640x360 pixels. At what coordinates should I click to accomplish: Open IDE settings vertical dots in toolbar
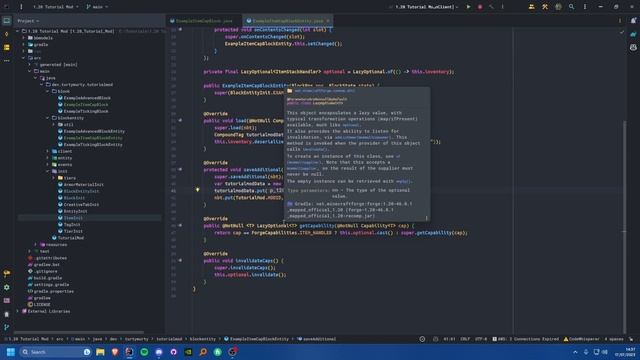[585, 7]
